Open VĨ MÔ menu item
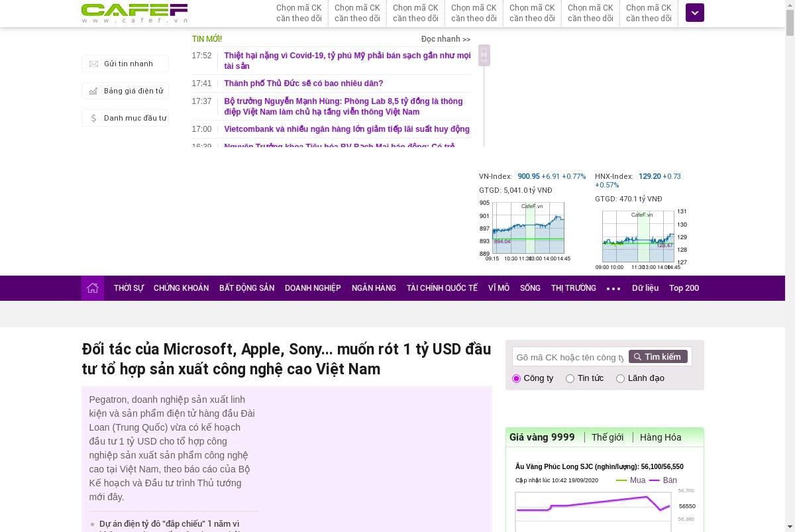This screenshot has height=532, width=795. pyautogui.click(x=499, y=288)
